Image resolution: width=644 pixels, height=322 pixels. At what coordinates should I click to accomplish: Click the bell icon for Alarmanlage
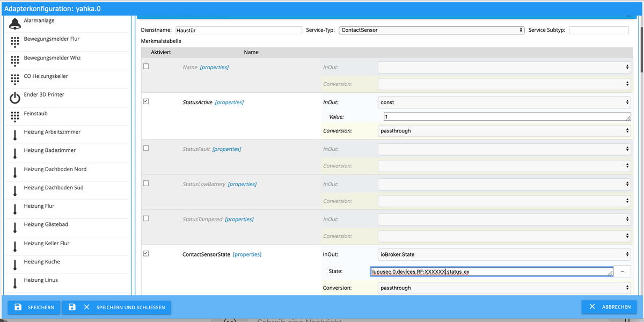click(x=15, y=24)
